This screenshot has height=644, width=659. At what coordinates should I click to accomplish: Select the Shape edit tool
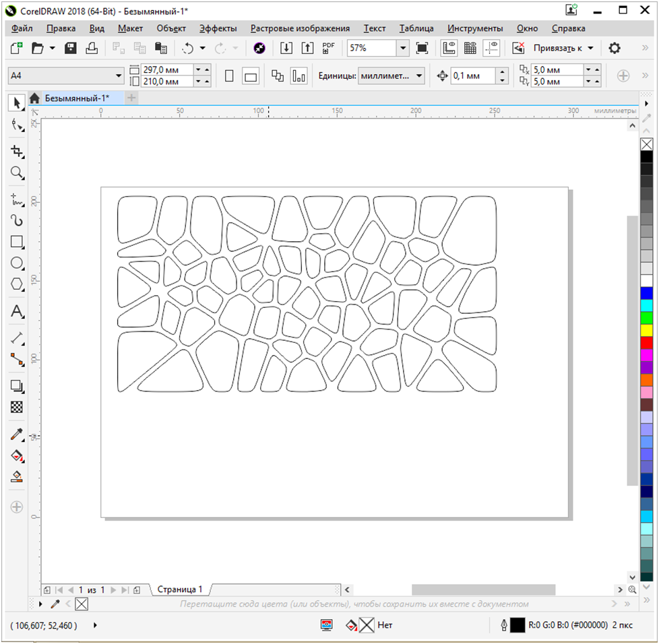[x=16, y=125]
